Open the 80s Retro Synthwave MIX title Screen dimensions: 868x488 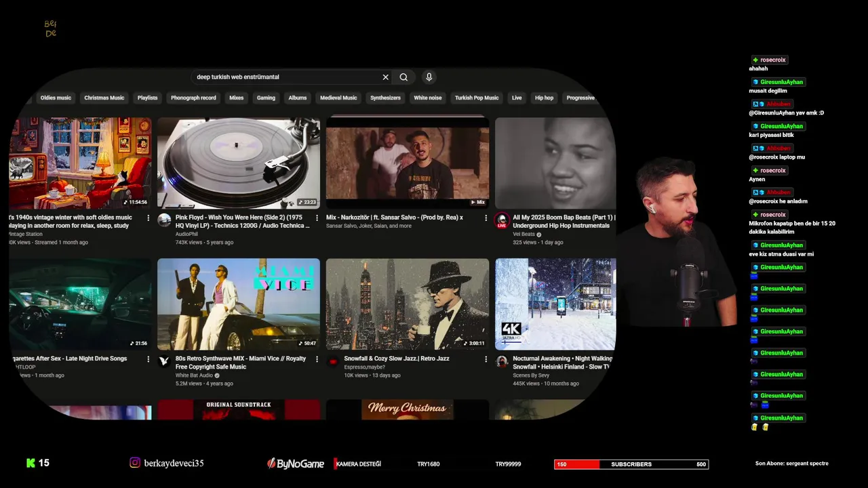tap(241, 363)
